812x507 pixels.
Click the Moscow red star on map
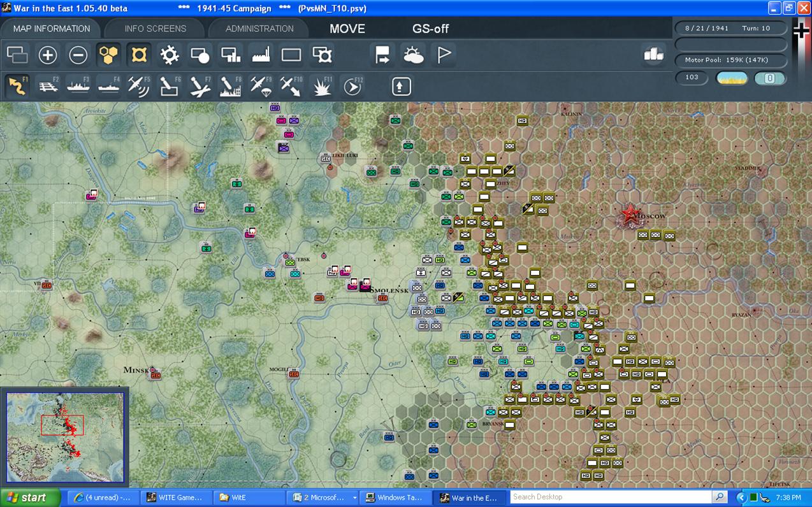point(630,215)
